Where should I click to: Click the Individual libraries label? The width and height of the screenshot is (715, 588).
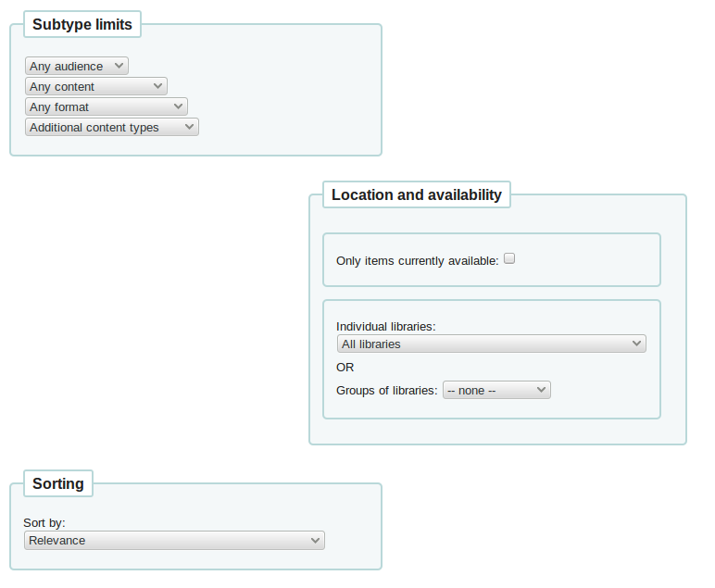tap(385, 327)
